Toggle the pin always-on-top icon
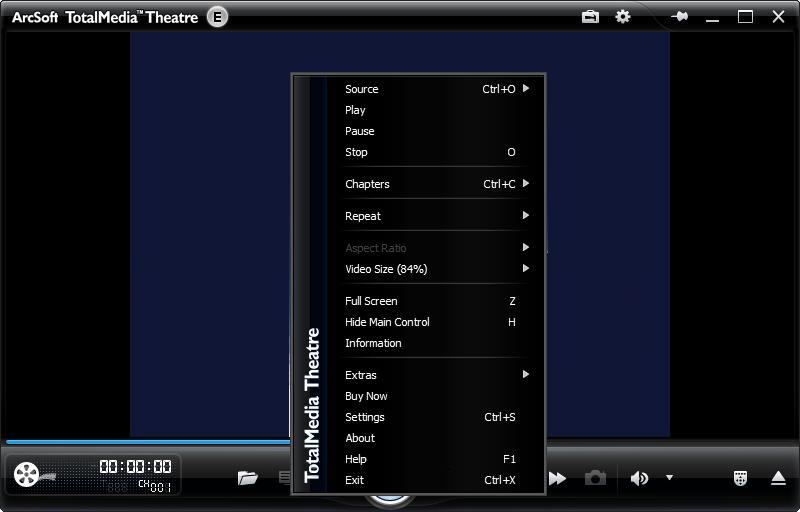Image resolution: width=800 pixels, height=512 pixels. pyautogui.click(x=680, y=17)
